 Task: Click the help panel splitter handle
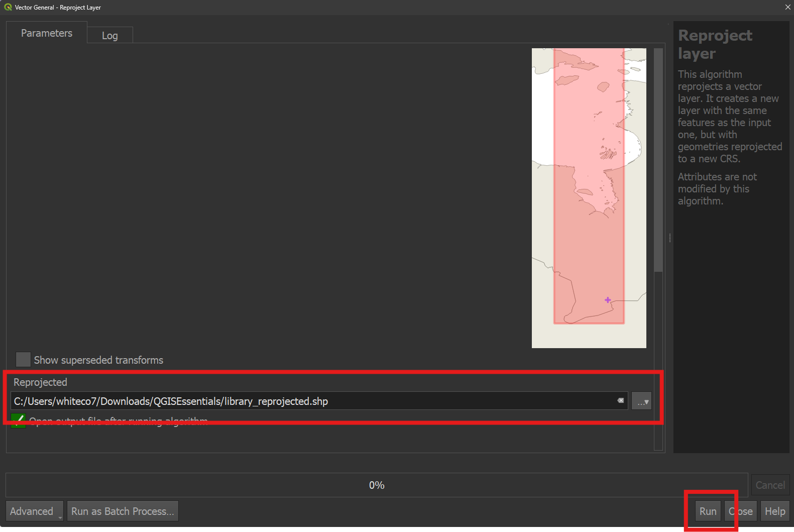669,238
